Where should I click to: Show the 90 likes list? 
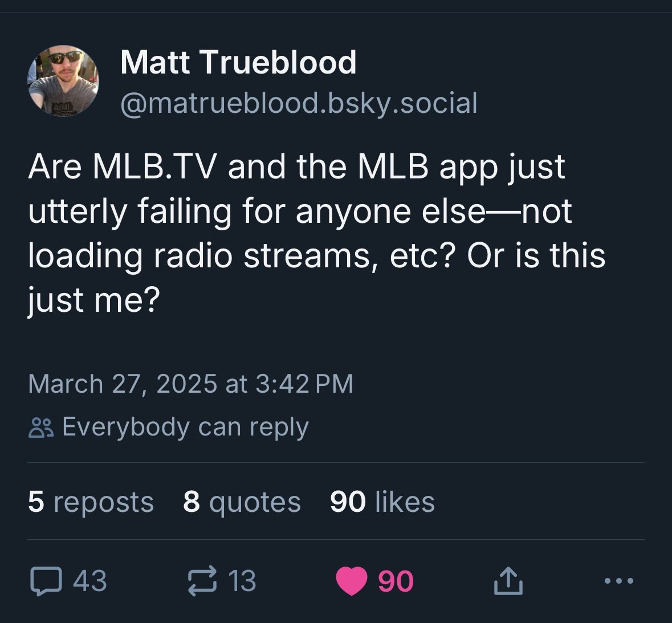tap(382, 502)
